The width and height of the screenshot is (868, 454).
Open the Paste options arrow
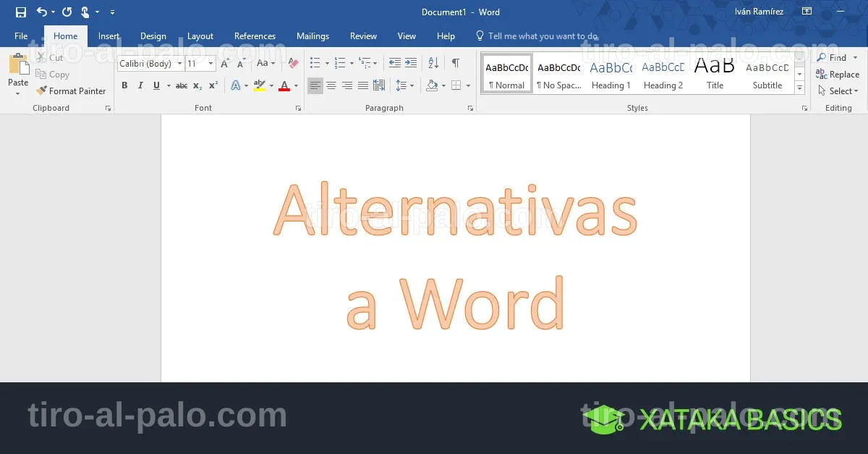[x=18, y=93]
